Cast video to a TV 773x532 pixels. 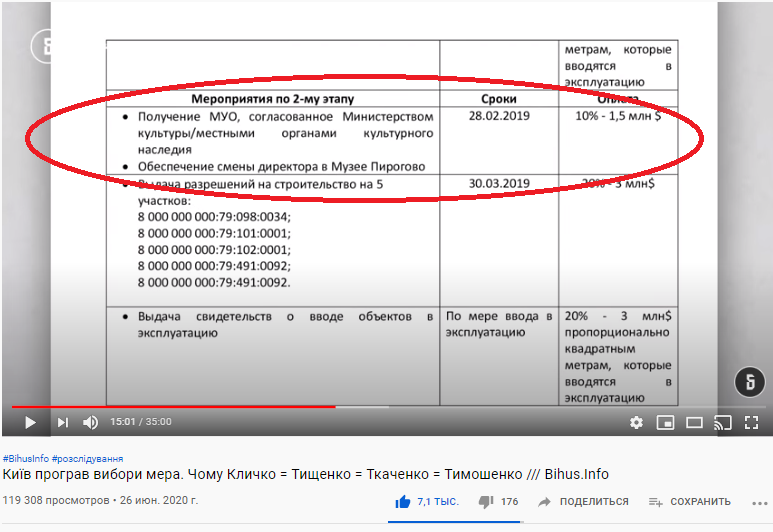pyautogui.click(x=723, y=423)
